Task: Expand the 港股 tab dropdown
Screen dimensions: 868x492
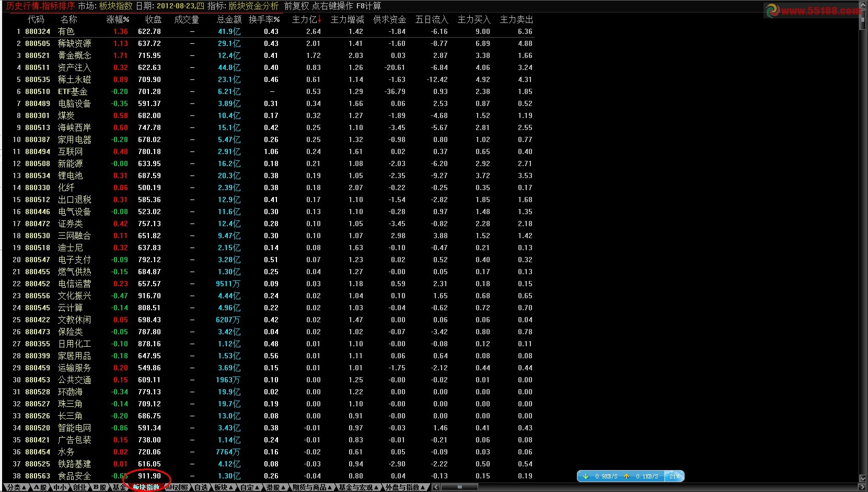Action: [x=275, y=487]
